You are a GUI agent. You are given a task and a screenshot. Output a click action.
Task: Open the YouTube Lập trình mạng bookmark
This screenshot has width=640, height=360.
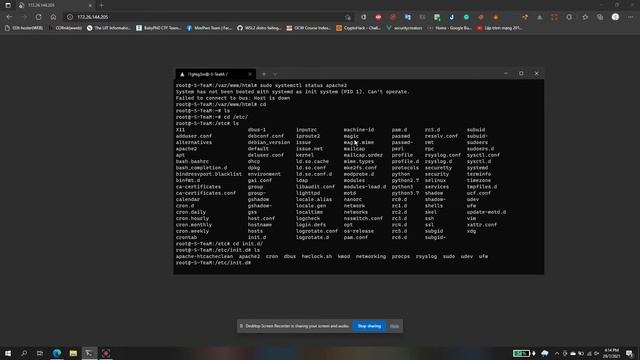[499, 28]
